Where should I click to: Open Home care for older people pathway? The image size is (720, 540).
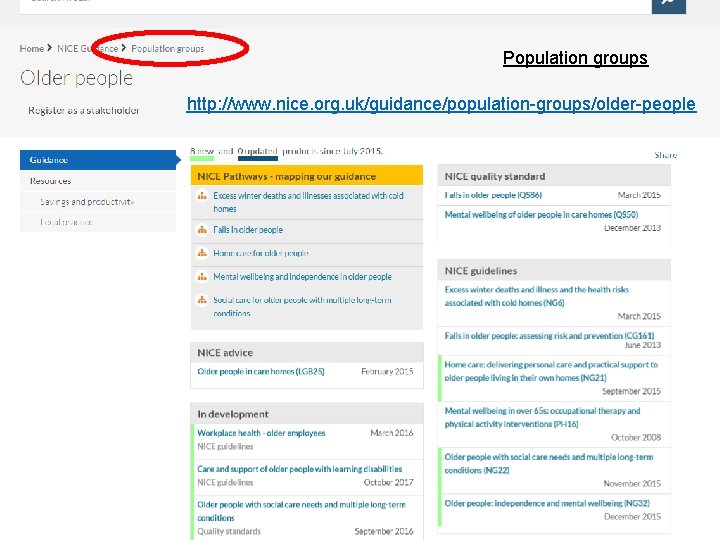click(x=261, y=253)
